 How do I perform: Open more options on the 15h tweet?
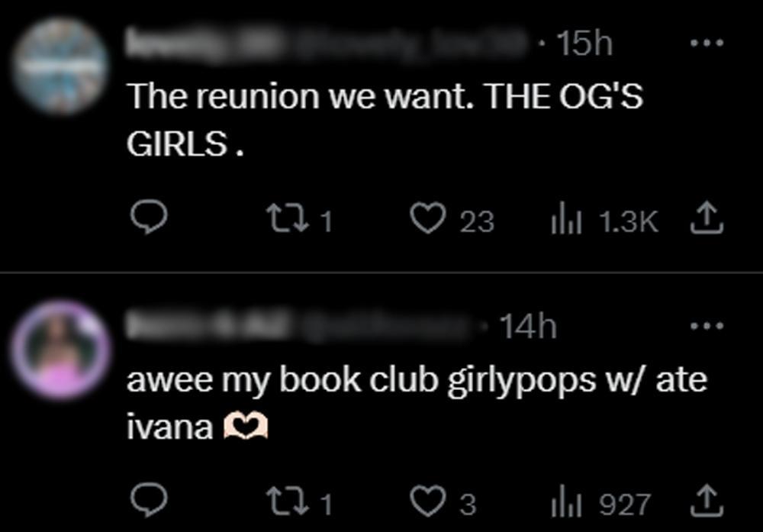tap(707, 43)
